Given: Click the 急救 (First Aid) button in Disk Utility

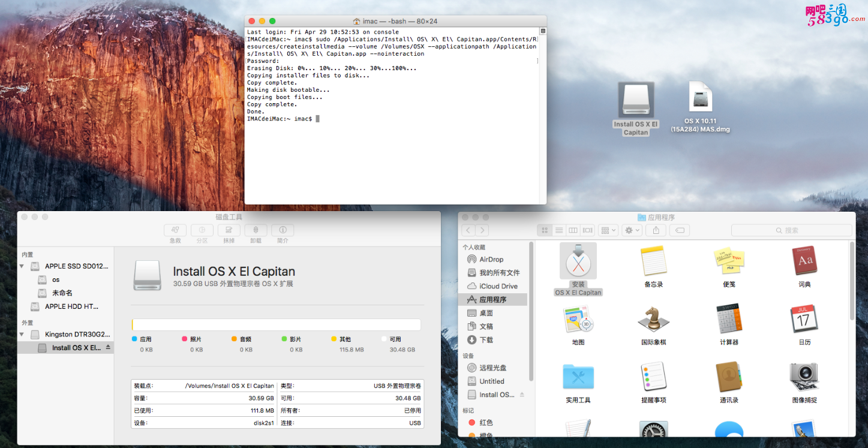Looking at the screenshot, I should pos(175,230).
